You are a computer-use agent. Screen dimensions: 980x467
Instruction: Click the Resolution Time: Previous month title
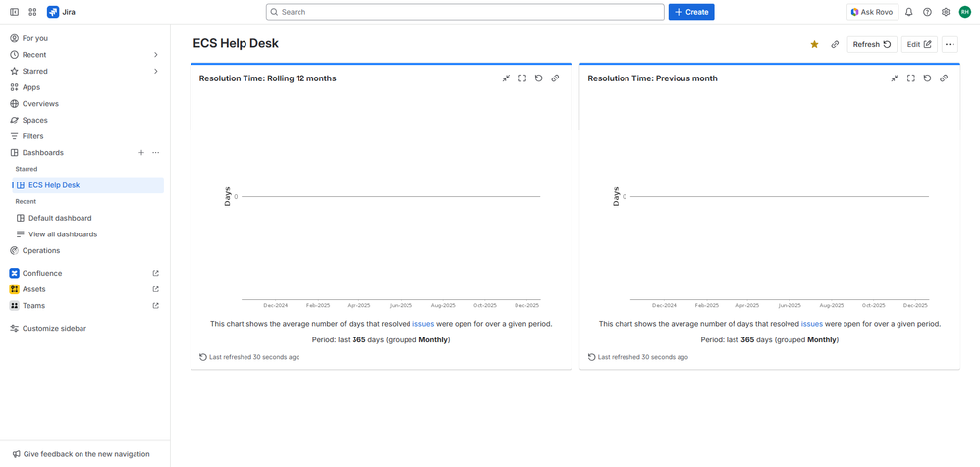click(652, 78)
